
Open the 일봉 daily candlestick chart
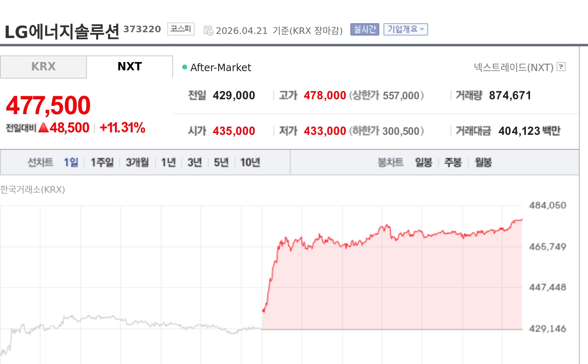click(424, 163)
